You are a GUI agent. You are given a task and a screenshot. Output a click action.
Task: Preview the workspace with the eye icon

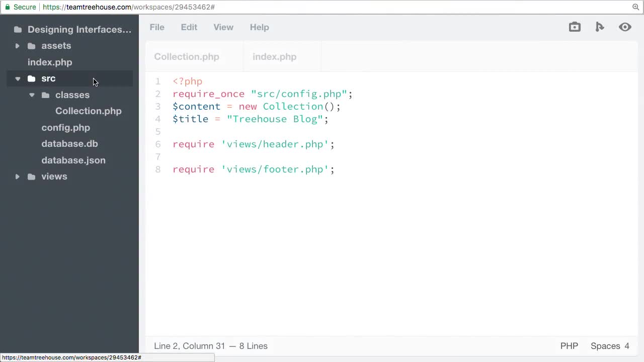pyautogui.click(x=625, y=27)
